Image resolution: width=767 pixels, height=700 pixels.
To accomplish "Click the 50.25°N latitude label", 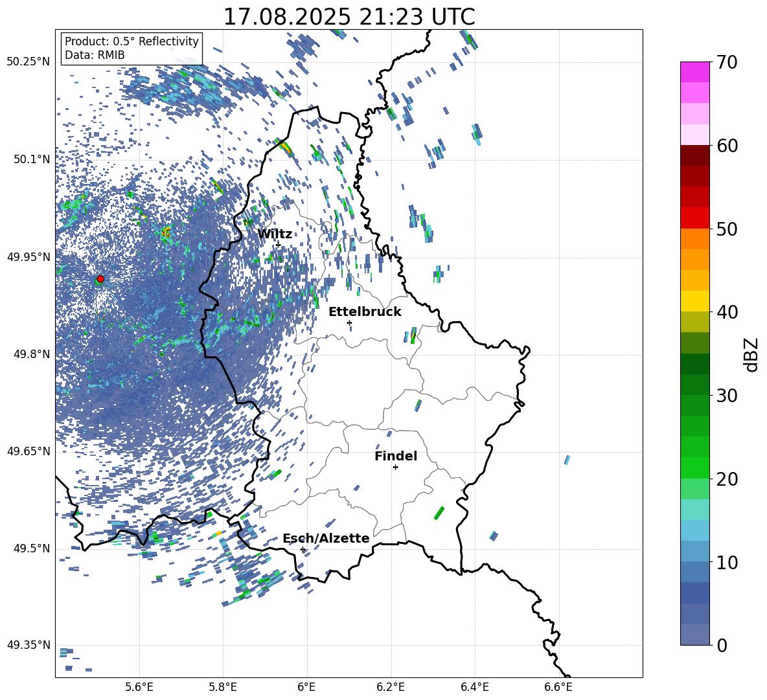I will 29,62.
